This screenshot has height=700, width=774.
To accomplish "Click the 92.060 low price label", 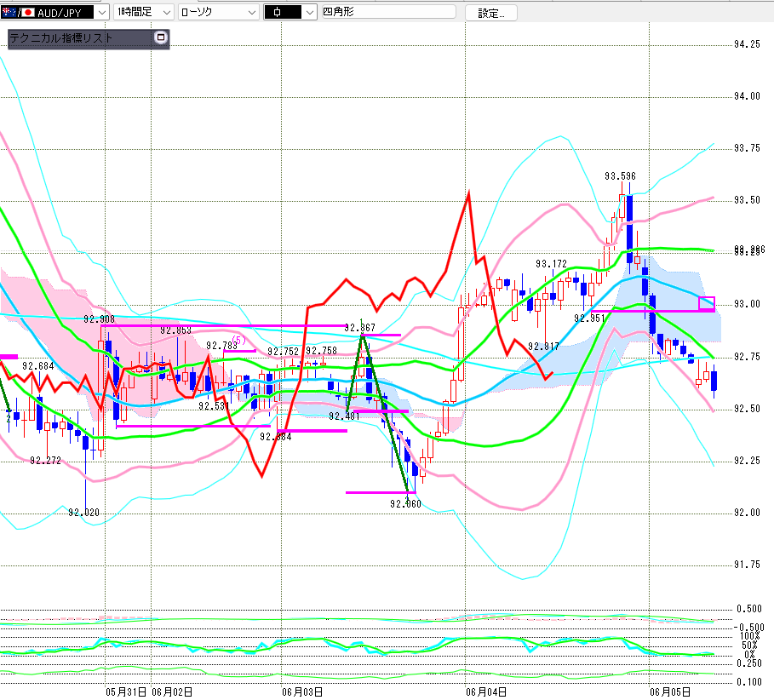I will click(405, 503).
